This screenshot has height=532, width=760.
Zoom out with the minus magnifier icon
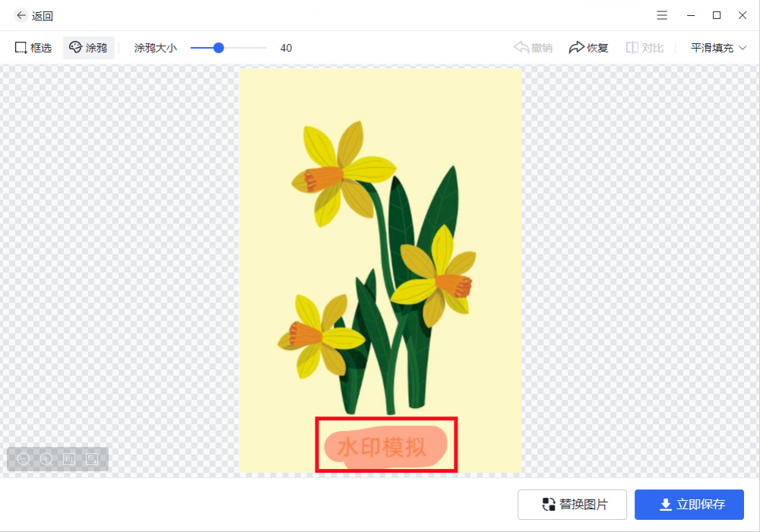(x=24, y=459)
